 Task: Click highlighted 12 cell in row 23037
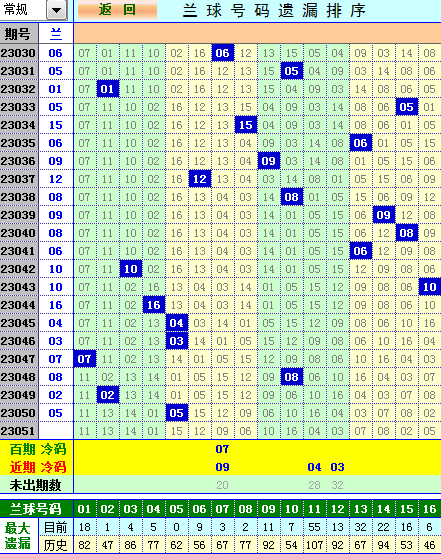point(200,179)
